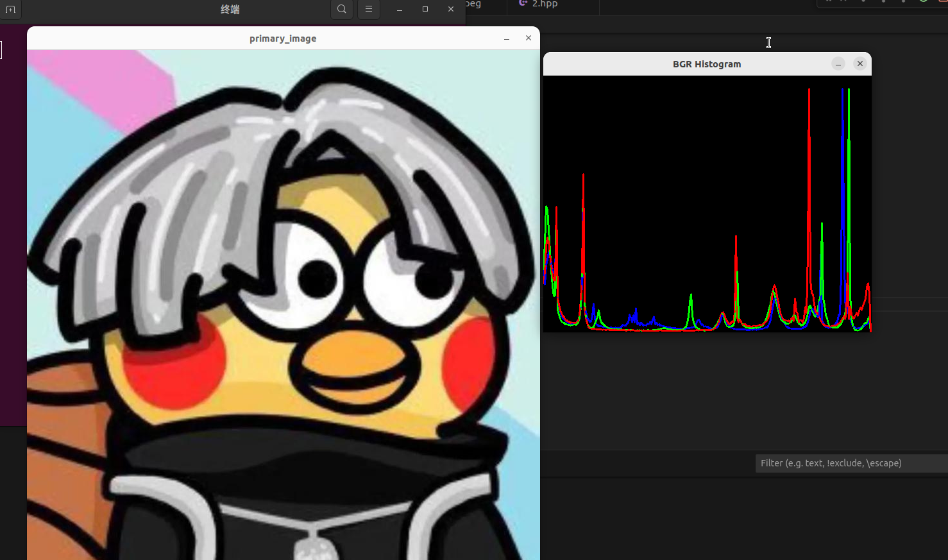Select the BGR Histogram title bar
Image resolution: width=948 pixels, height=560 pixels.
[x=707, y=64]
